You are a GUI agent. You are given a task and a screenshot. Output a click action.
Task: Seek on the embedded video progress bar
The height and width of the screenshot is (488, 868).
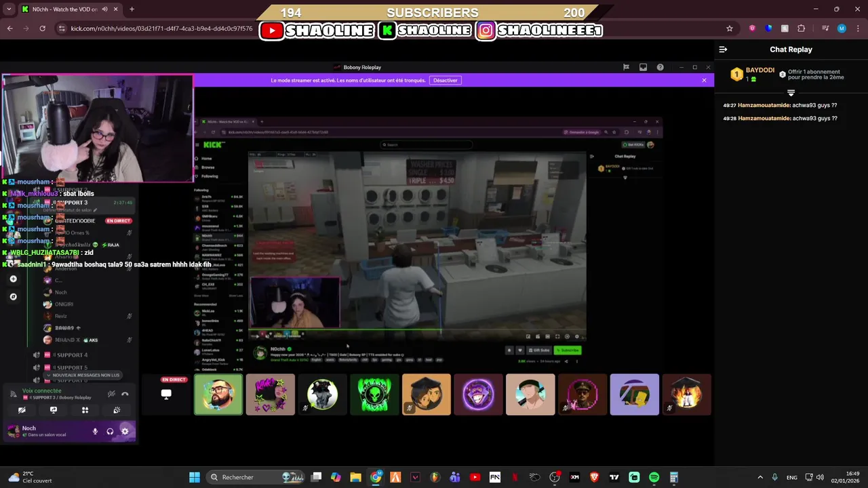(x=417, y=331)
